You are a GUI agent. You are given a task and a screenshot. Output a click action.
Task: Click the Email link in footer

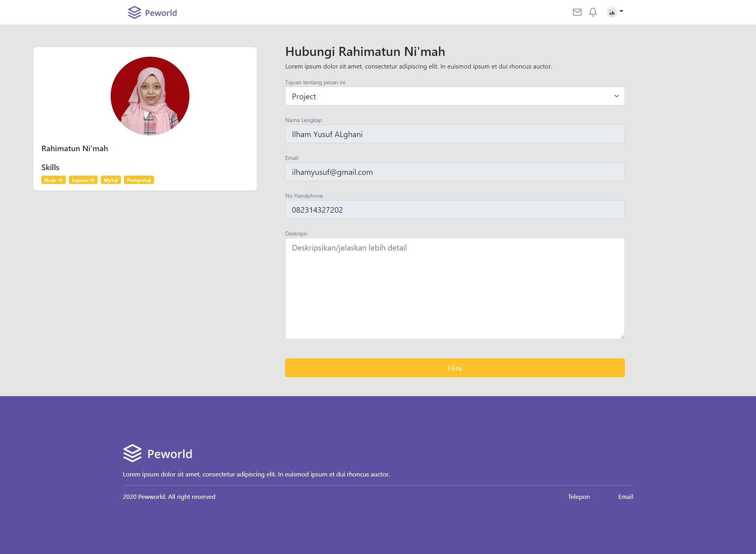[x=626, y=497]
